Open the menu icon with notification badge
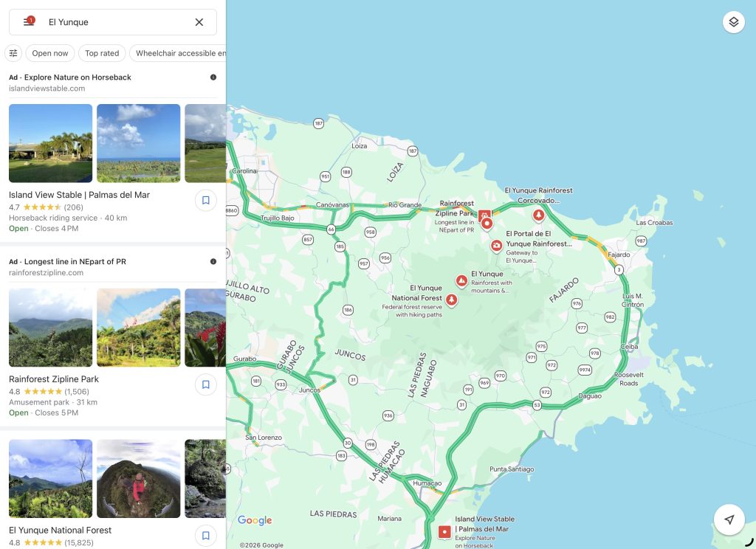The image size is (756, 549). [29, 21]
